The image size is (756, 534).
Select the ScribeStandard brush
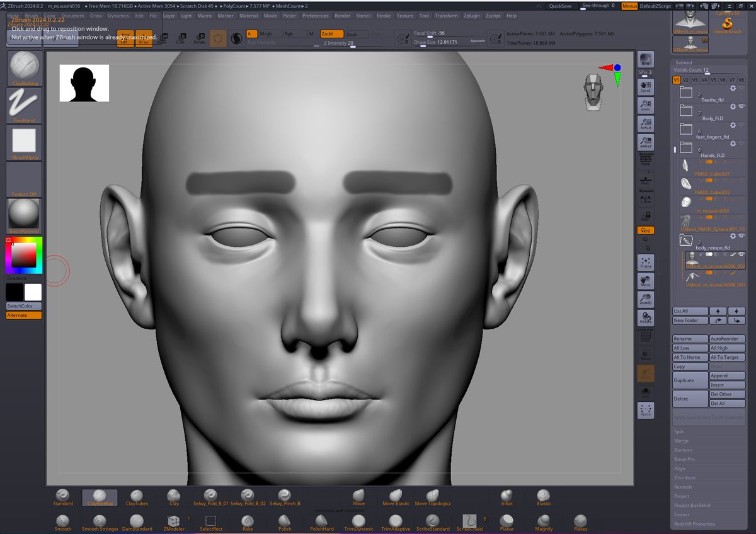[x=432, y=523]
